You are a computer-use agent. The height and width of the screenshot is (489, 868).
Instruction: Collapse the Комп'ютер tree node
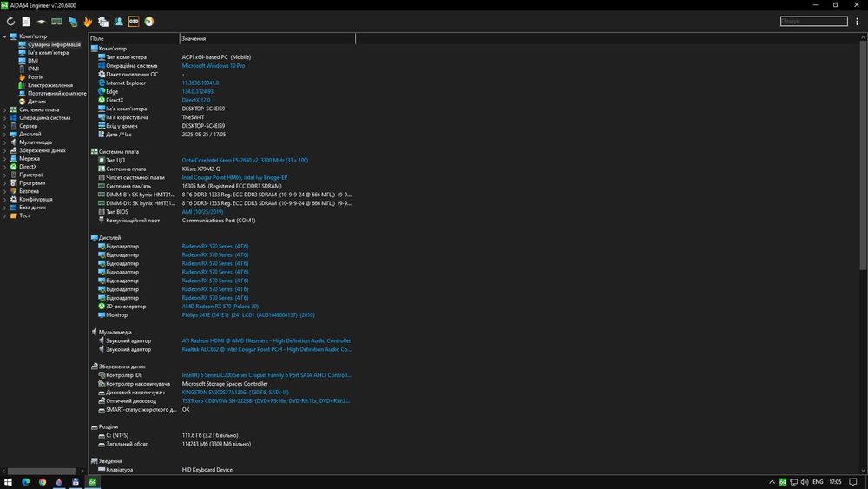(5, 36)
